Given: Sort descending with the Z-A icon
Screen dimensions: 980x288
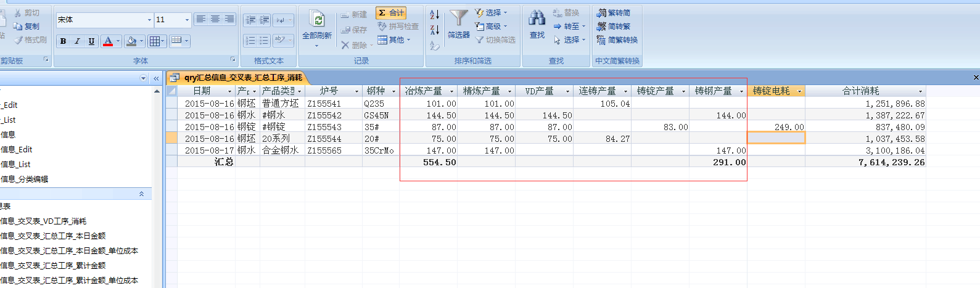Looking at the screenshot, I should pos(435,30).
